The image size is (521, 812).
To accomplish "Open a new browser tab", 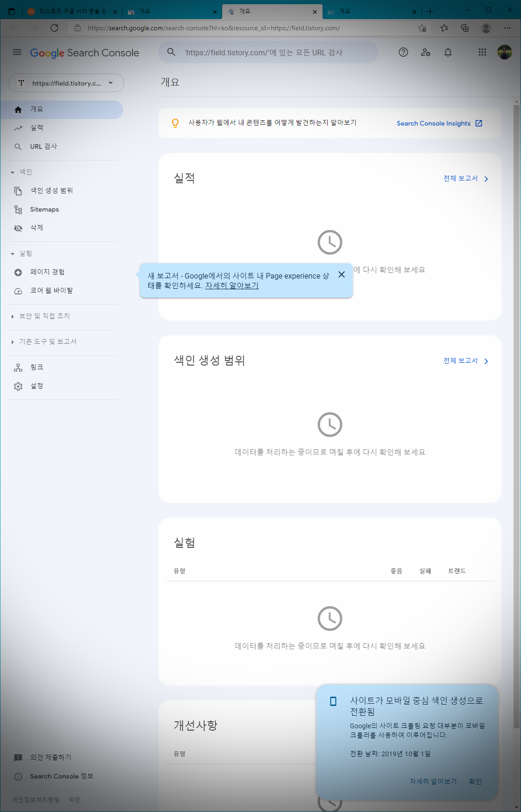I will (430, 12).
